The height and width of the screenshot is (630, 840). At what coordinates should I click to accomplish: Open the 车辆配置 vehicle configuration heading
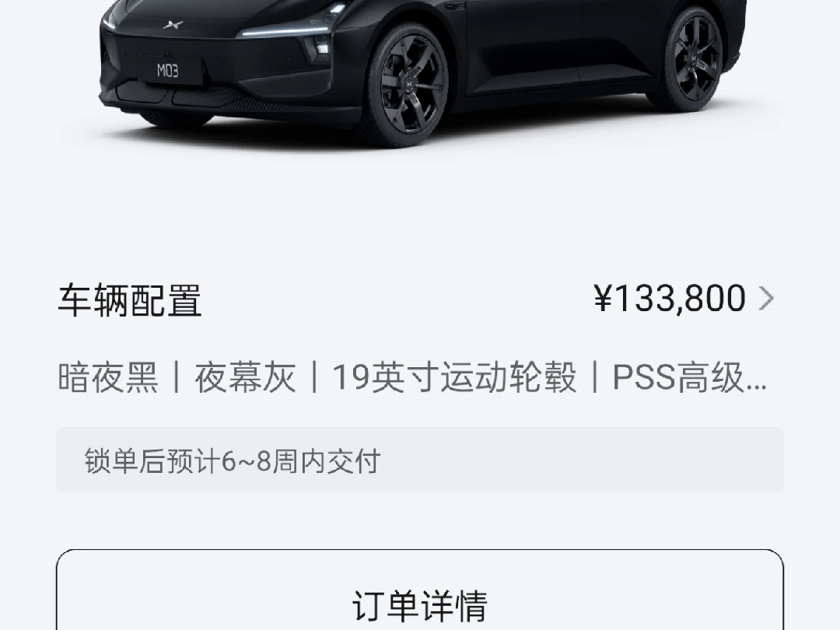pos(130,300)
